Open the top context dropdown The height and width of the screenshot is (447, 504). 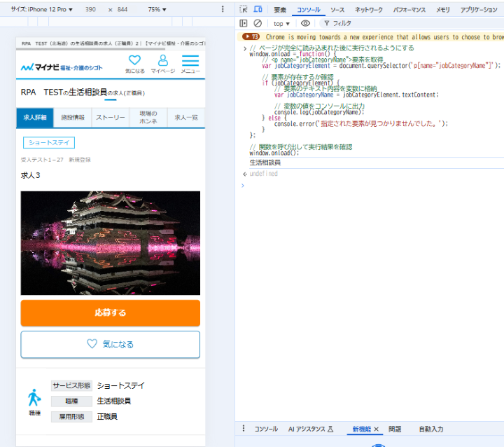[x=281, y=24]
